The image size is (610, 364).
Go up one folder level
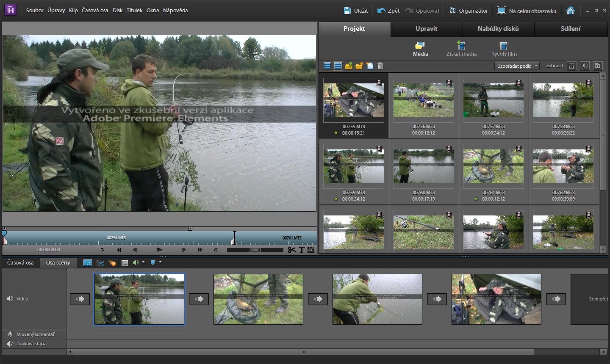click(x=349, y=66)
